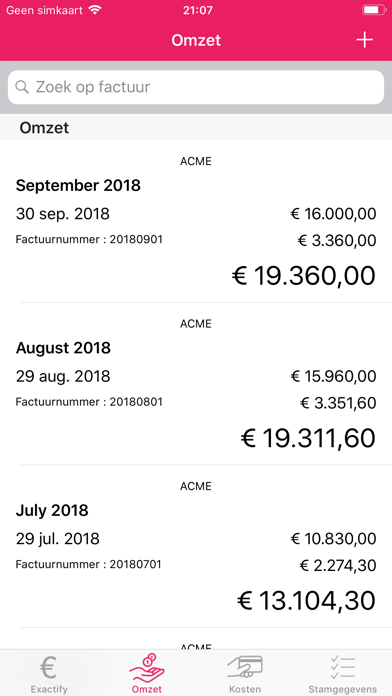Open the July 2018 invoice entry

point(196,546)
